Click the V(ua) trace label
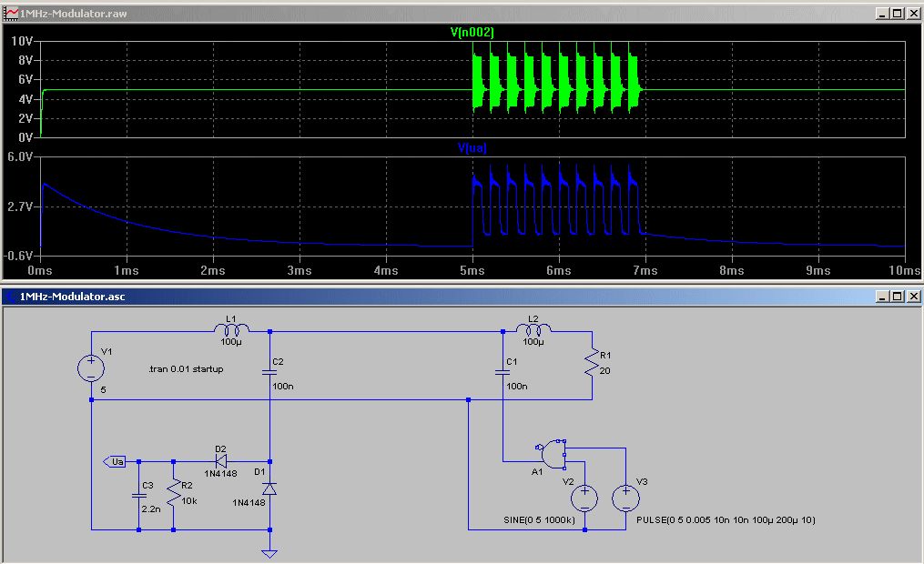Image resolution: width=924 pixels, height=564 pixels. tap(472, 147)
